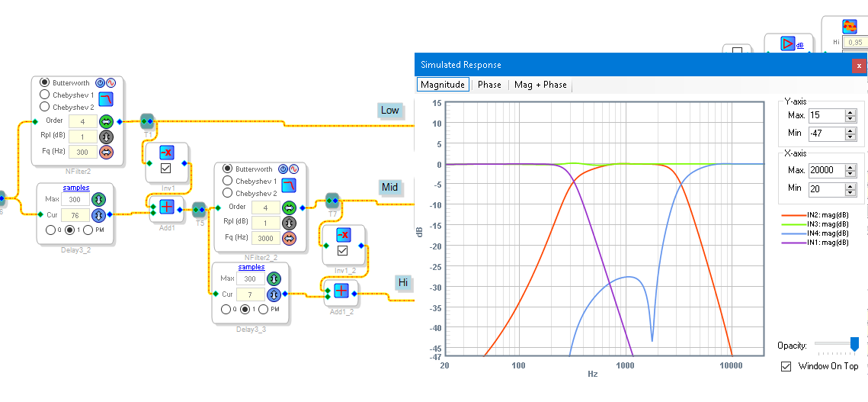Click the red triangle dB gain icon
Image resolution: width=868 pixels, height=402 pixels.
tap(788, 43)
